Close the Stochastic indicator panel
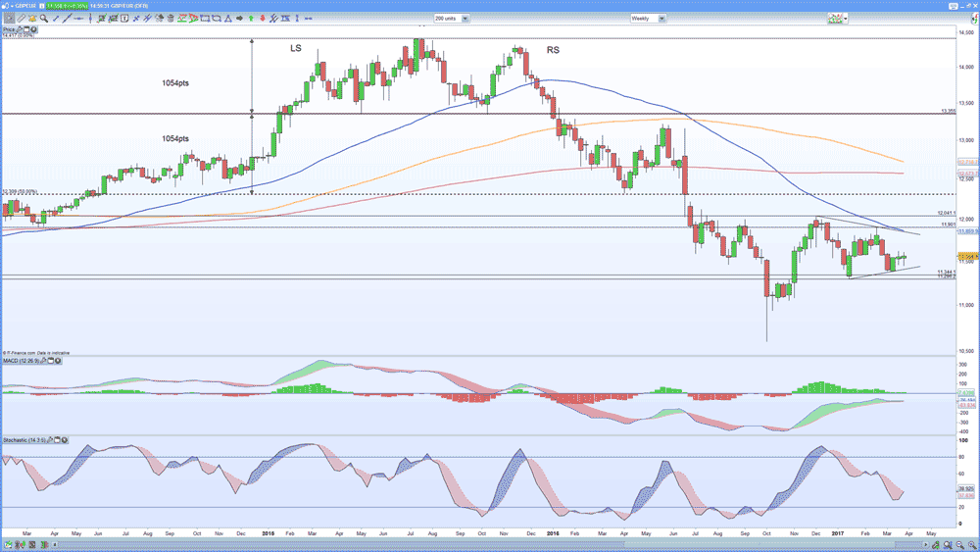The width and height of the screenshot is (980, 552). coord(65,441)
